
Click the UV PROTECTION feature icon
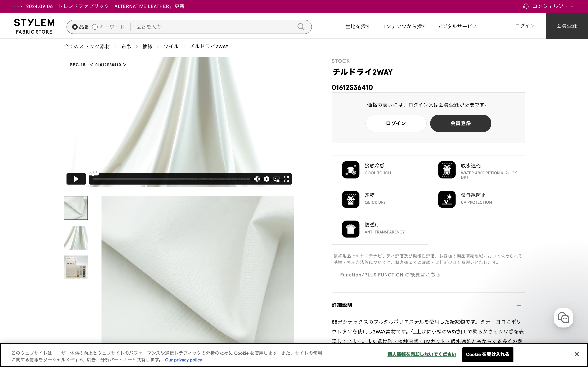click(x=447, y=199)
